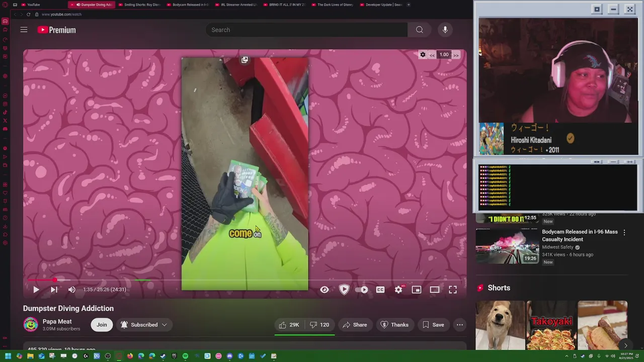The height and width of the screenshot is (362, 644).
Task: Expand the Subscribed notification dropdown
Action: pyautogui.click(x=143, y=325)
